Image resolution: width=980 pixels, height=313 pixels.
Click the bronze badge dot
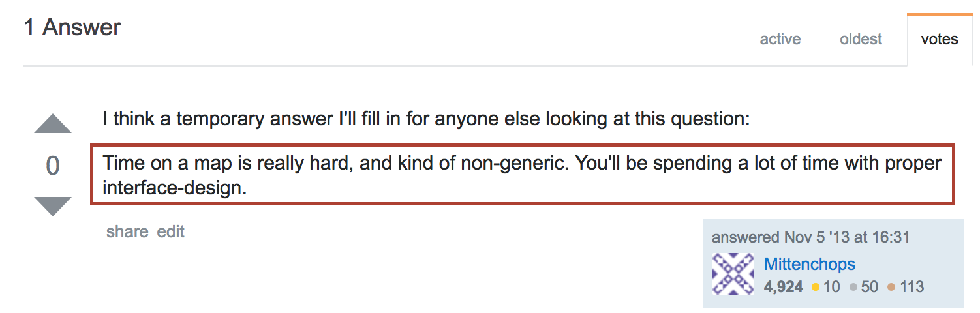(x=891, y=287)
